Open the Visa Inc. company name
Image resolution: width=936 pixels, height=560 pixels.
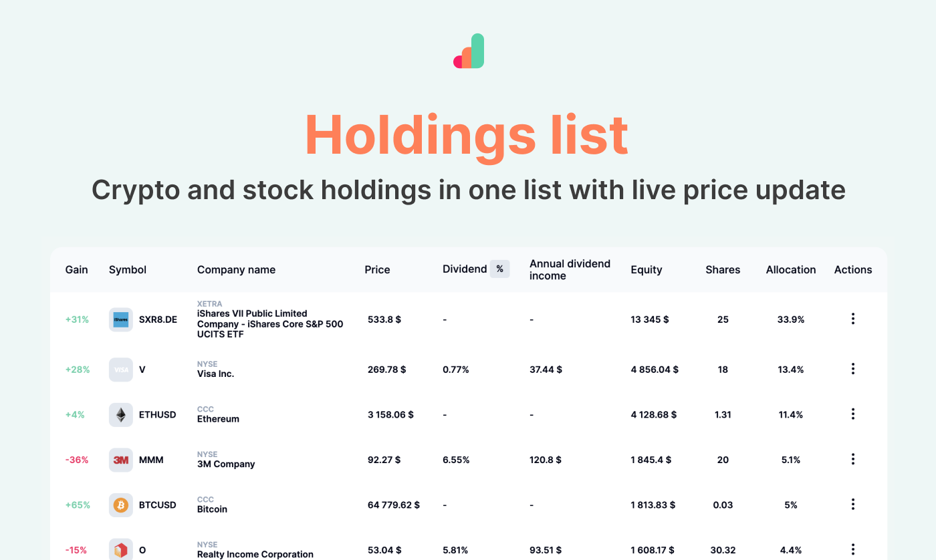click(x=216, y=374)
